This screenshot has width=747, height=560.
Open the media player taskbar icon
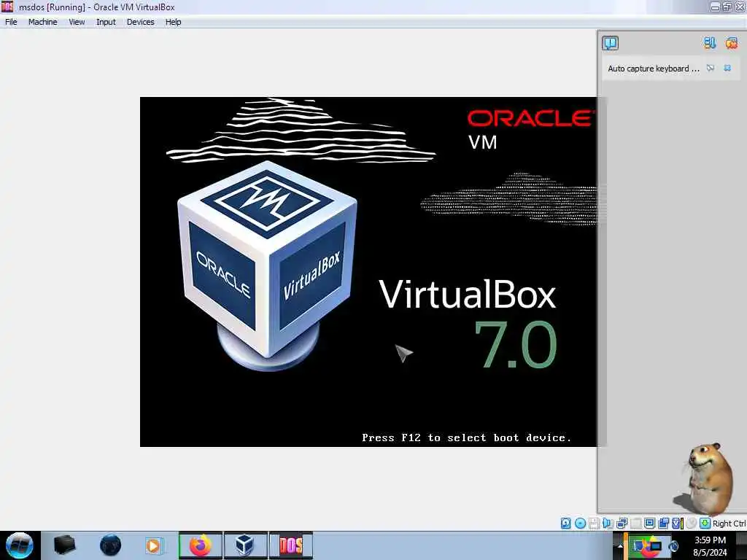[x=153, y=545]
